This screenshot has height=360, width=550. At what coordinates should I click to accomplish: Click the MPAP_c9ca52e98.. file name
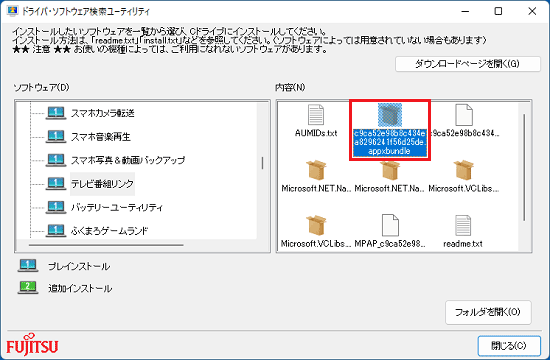tap(390, 244)
